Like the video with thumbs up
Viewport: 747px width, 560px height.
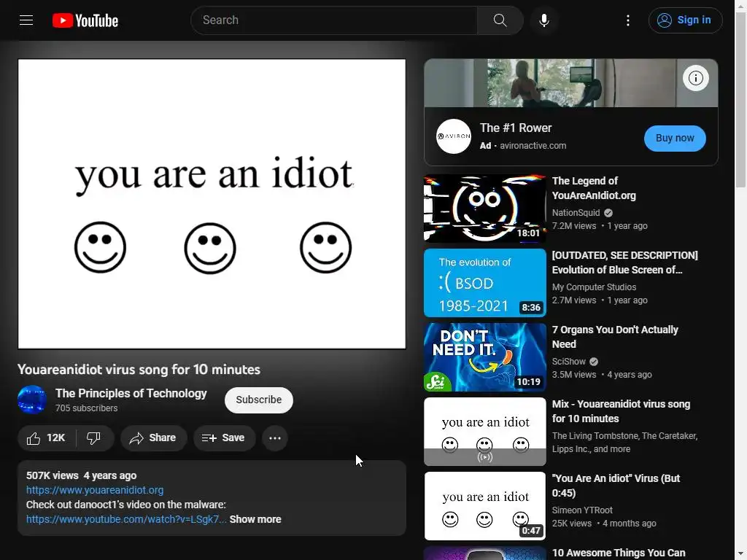pyautogui.click(x=46, y=438)
